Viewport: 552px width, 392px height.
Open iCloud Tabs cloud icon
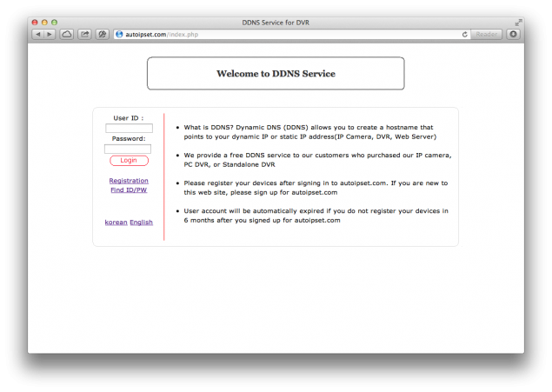tap(67, 34)
